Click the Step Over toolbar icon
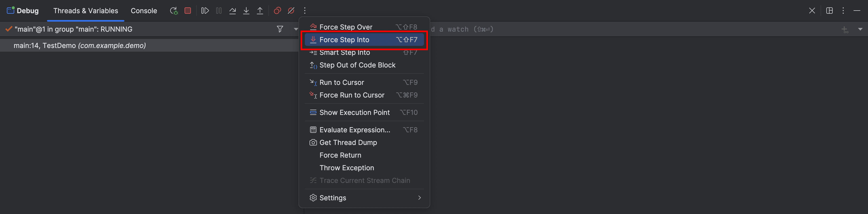Viewport: 868px width, 214px height. pyautogui.click(x=233, y=11)
